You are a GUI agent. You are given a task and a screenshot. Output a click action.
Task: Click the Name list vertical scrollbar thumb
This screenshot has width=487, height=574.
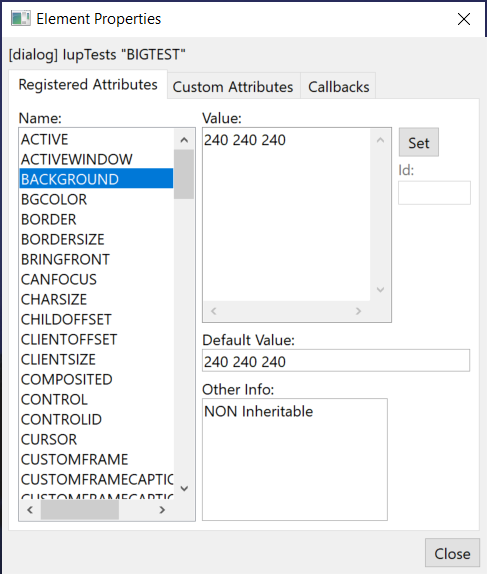pyautogui.click(x=184, y=174)
